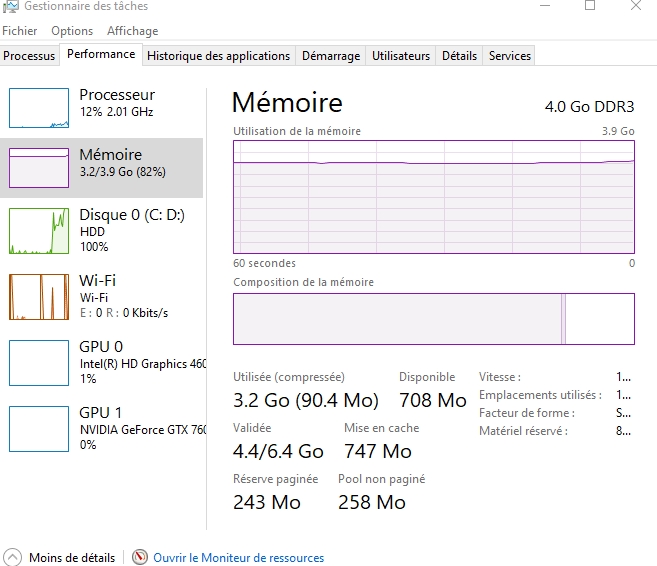Click the memory utilisation graph

tap(433, 197)
